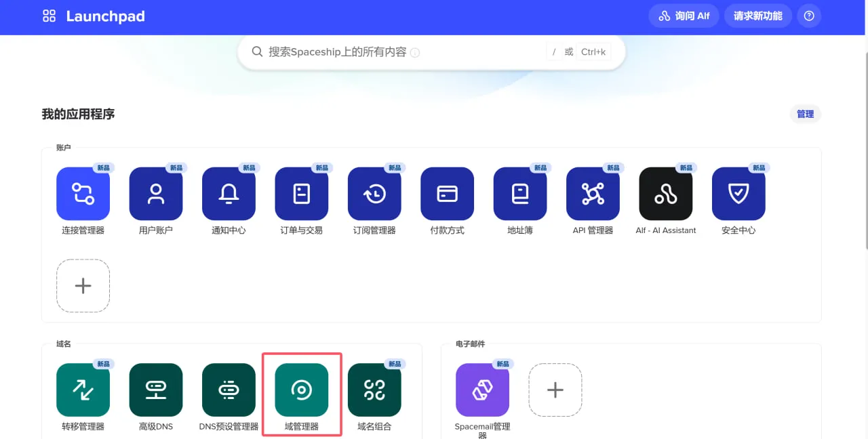Open 转移管理器 app icon

coord(83,390)
